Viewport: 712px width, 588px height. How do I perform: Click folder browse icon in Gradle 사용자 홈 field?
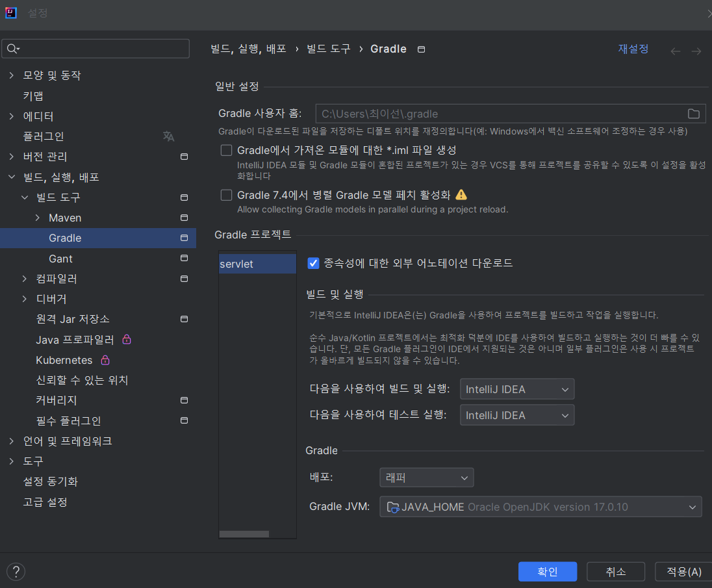pyautogui.click(x=693, y=114)
